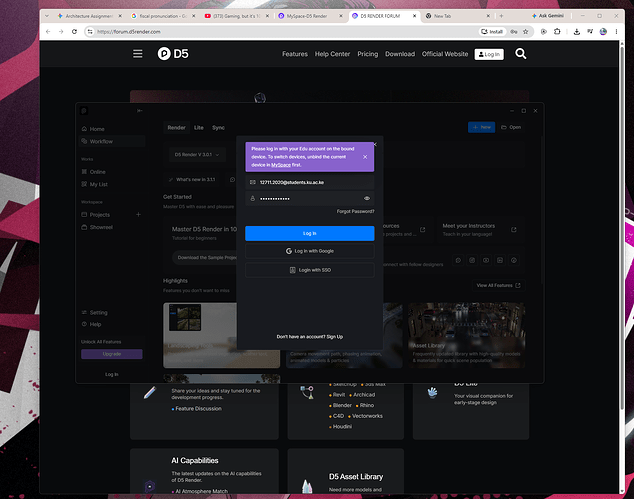The image size is (634, 499).
Task: Reload the page with the refresh icon
Action: [74, 32]
